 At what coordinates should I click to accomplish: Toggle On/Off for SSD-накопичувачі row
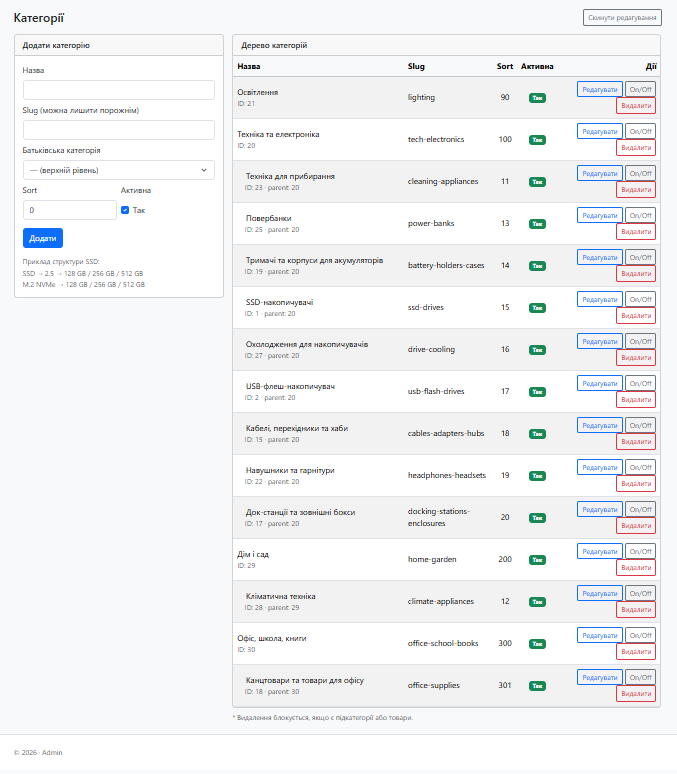(x=640, y=299)
